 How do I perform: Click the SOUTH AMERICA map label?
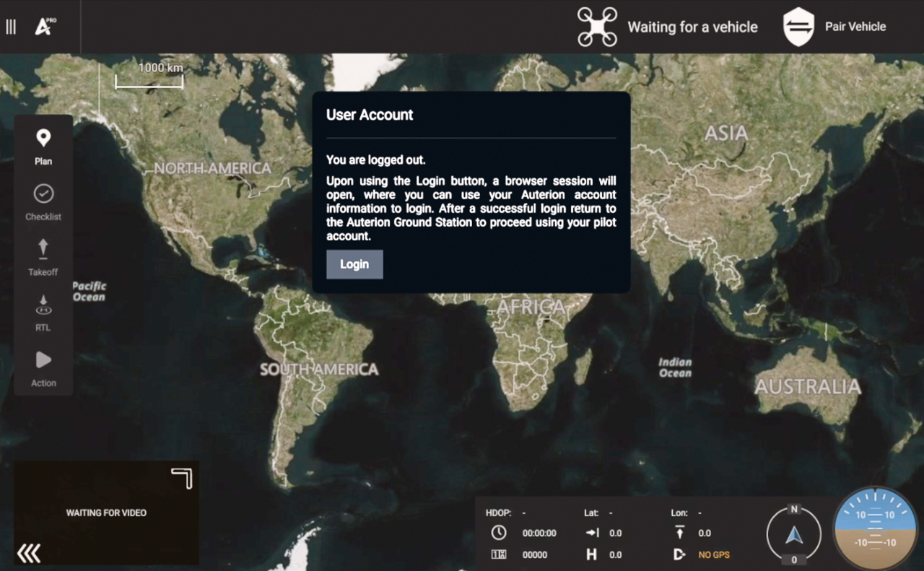(x=319, y=370)
